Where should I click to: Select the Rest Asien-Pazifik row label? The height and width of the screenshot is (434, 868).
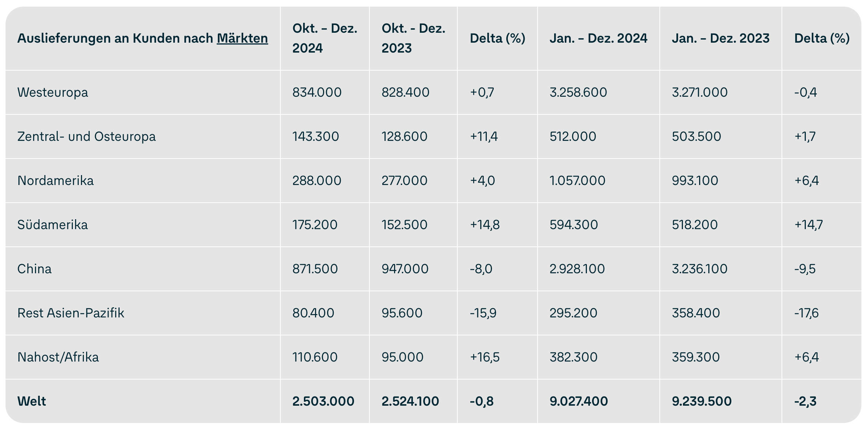pyautogui.click(x=71, y=313)
